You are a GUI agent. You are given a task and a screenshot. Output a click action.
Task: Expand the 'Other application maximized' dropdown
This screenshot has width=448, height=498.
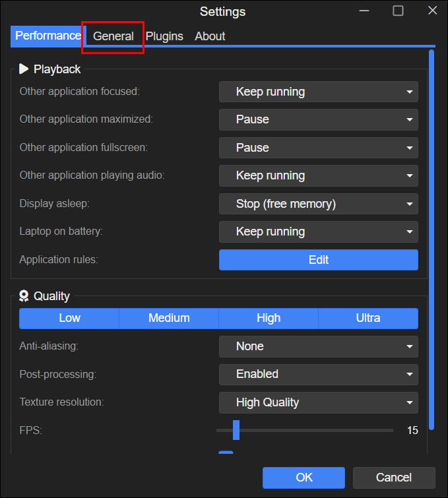[x=318, y=119]
